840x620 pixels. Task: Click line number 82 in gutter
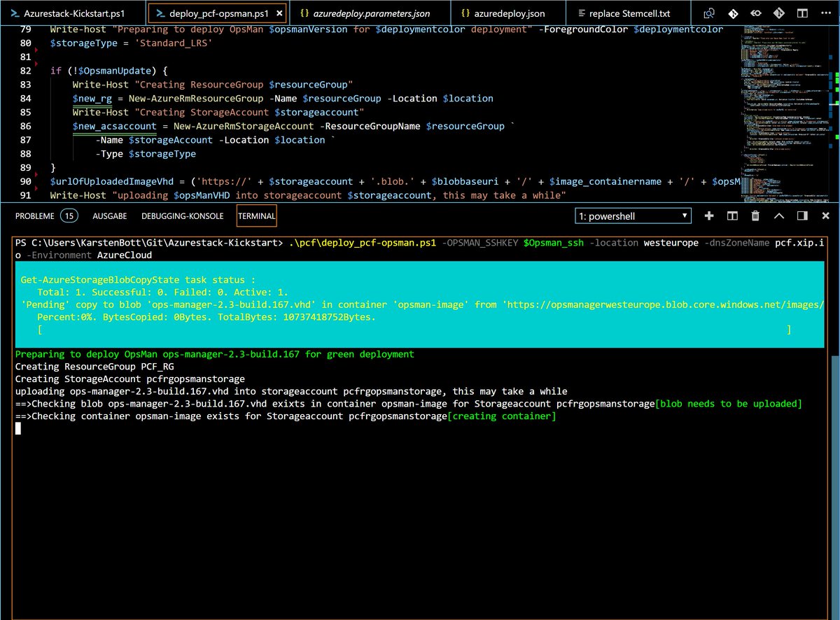(x=25, y=71)
